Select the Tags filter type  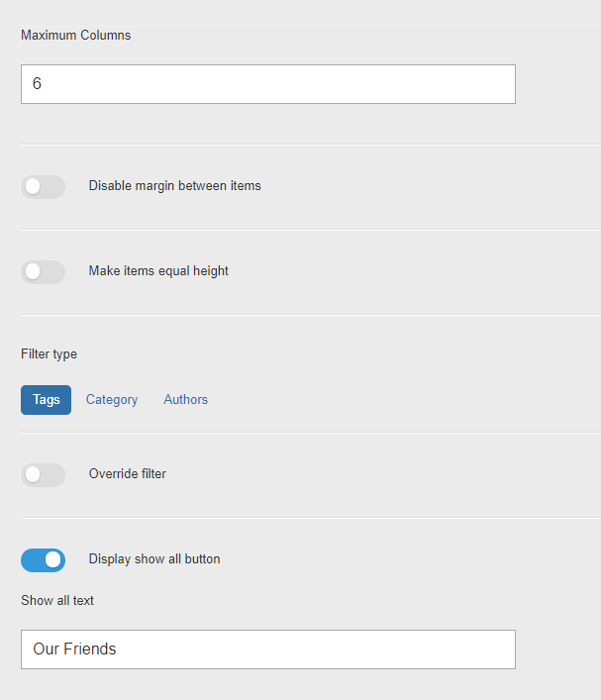click(46, 400)
